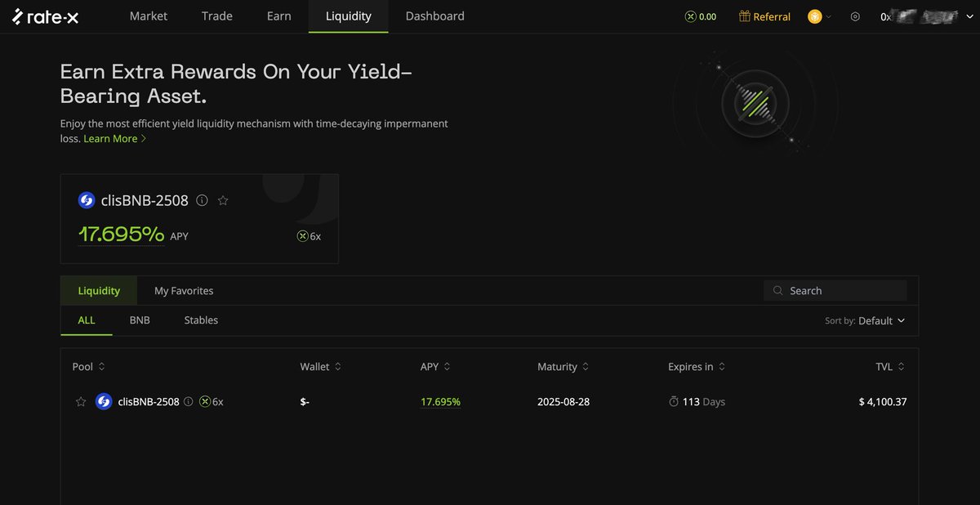
Task: Sort the table by APY column
Action: pyautogui.click(x=435, y=367)
